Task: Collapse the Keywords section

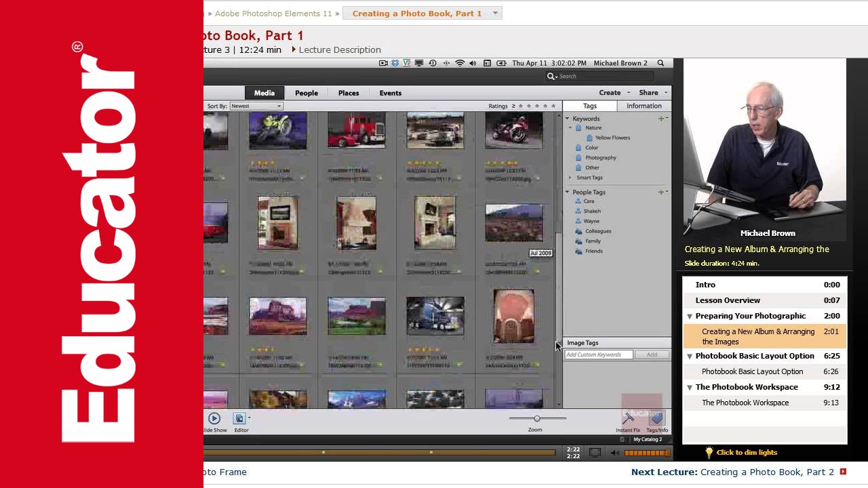Action: 568,119
